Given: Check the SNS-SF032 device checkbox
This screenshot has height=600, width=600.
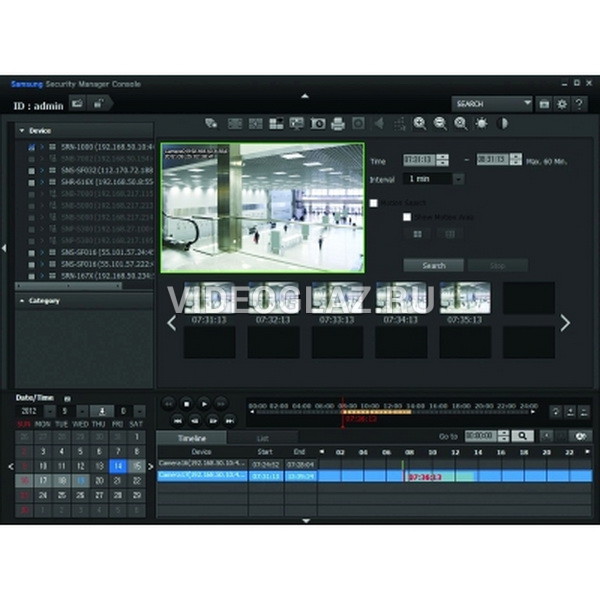Looking at the screenshot, I should [31, 171].
